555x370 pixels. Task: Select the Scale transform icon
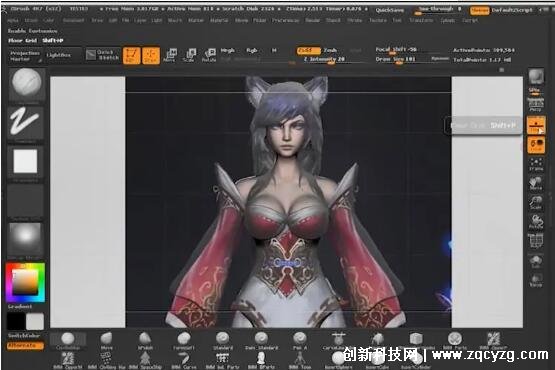click(189, 56)
